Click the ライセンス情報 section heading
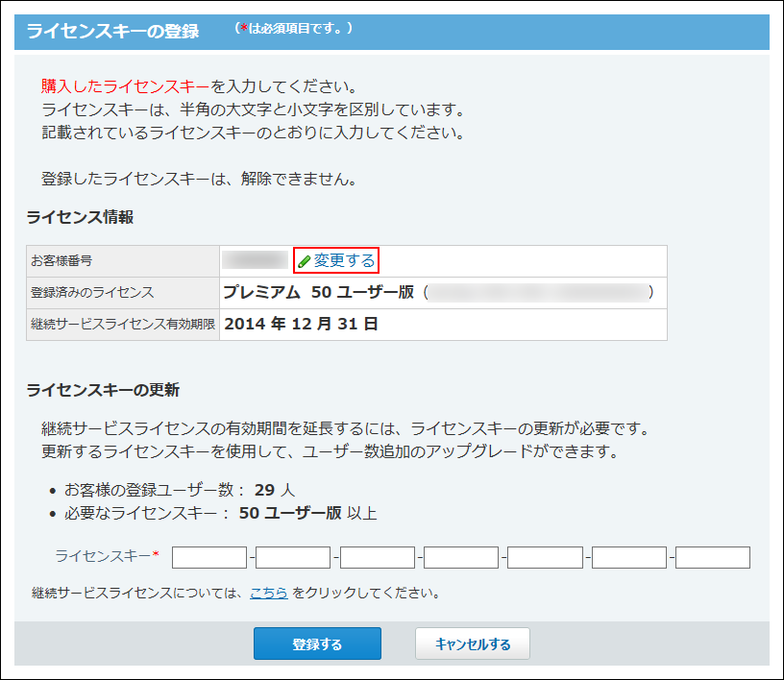The height and width of the screenshot is (680, 784). pos(80,217)
